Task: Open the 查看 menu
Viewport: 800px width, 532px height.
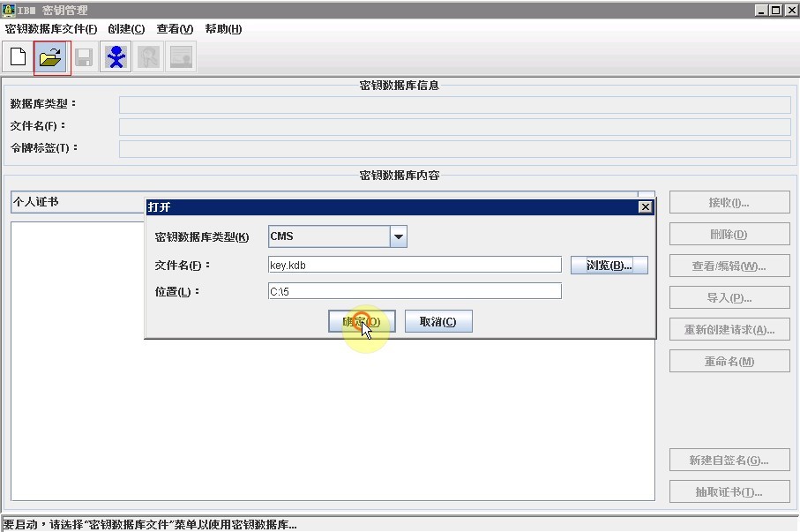Action: point(175,29)
